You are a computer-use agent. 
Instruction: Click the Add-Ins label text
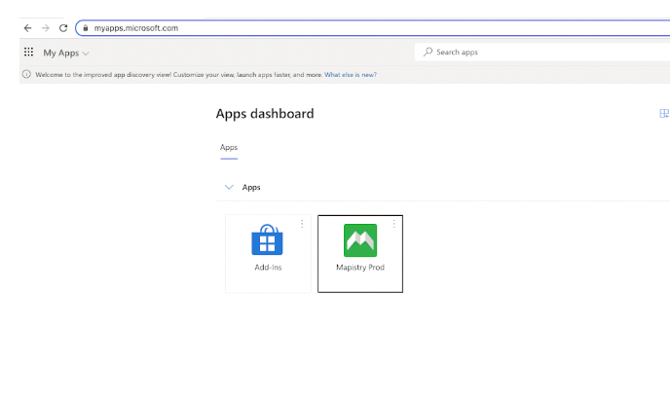point(268,267)
